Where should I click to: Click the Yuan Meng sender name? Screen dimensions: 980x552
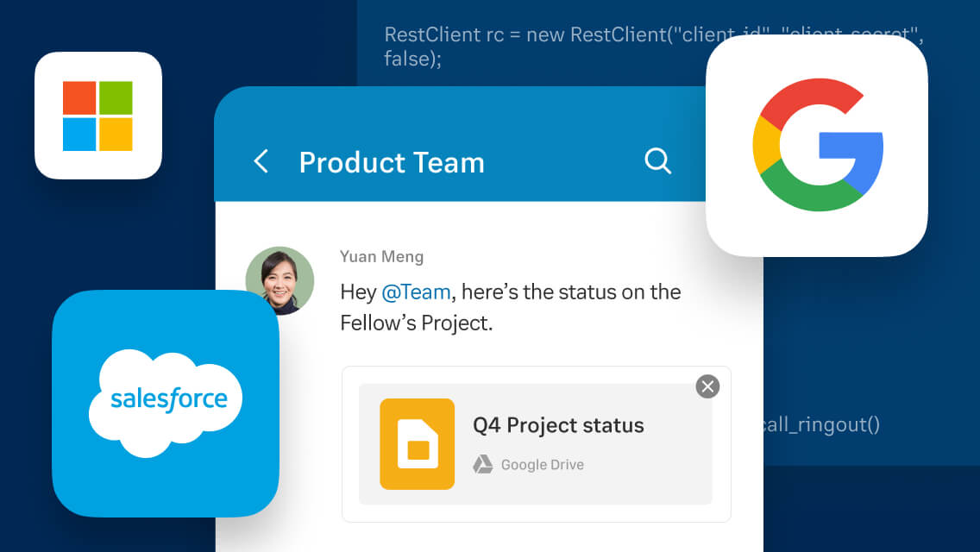(381, 257)
